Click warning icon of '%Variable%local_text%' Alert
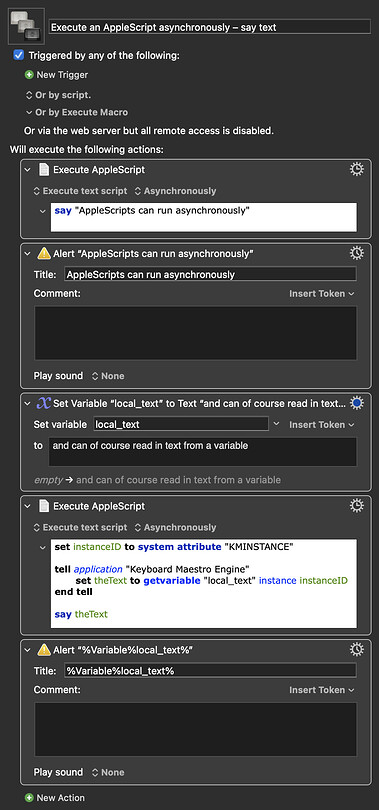 (44, 650)
